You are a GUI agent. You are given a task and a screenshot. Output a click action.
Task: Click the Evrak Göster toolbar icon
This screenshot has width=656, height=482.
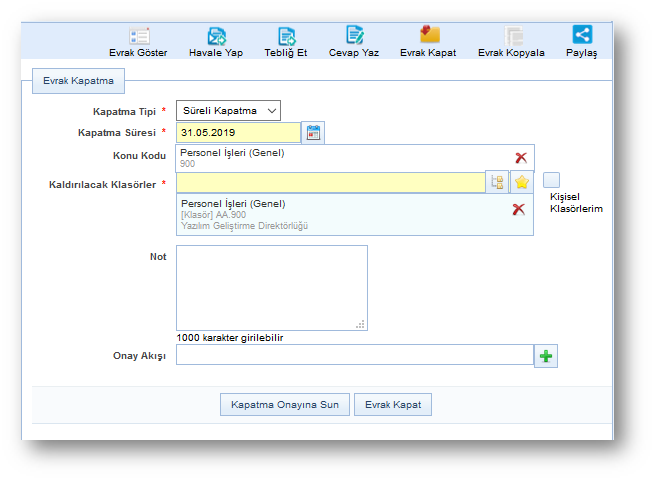139,35
